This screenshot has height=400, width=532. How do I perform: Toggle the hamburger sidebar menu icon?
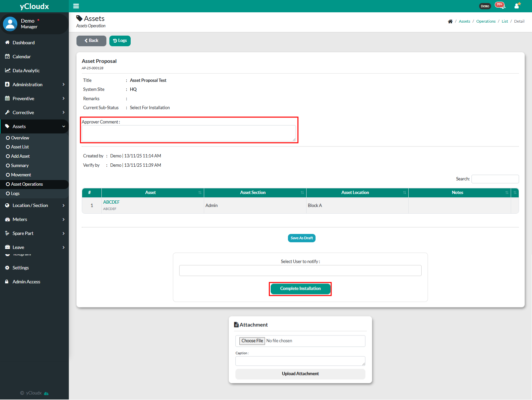[76, 6]
